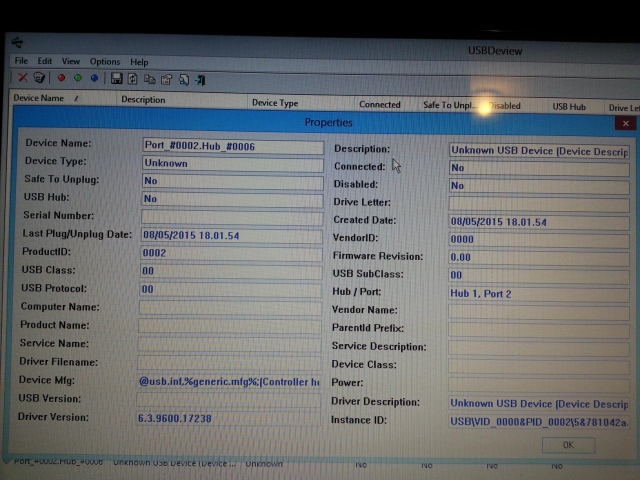Image resolution: width=640 pixels, height=480 pixels.
Task: Open the Options menu
Action: click(x=105, y=62)
